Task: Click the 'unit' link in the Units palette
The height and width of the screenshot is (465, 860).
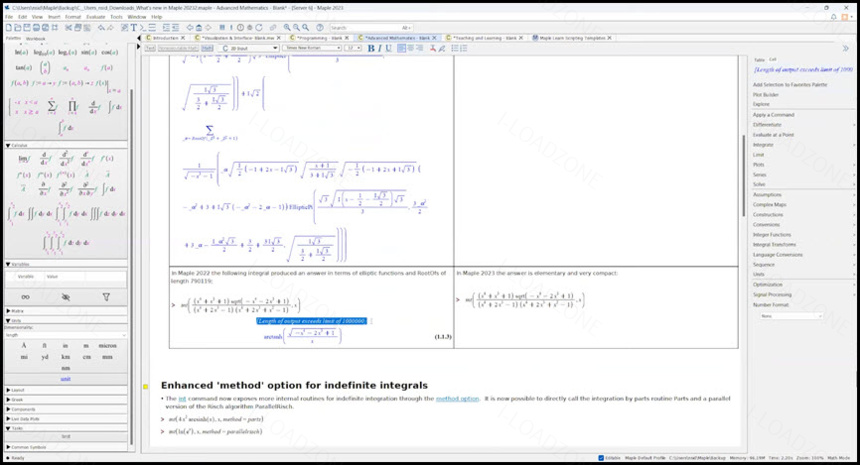Action: (65, 379)
